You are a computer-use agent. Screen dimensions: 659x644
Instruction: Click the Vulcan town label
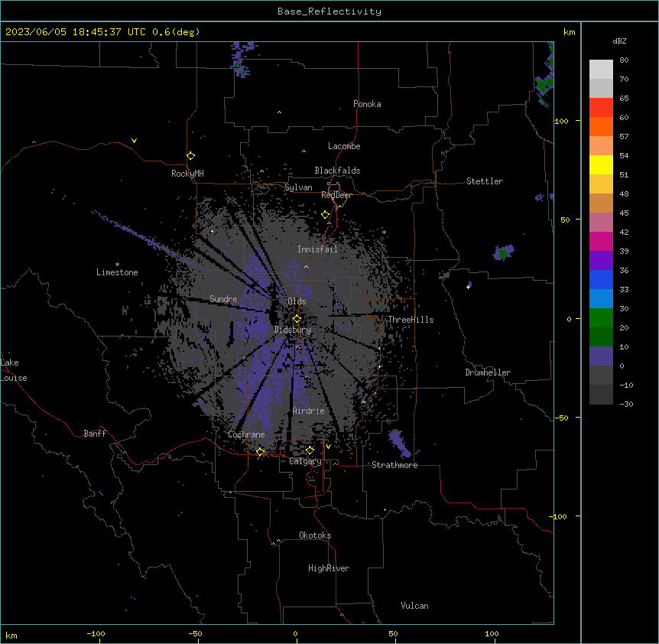pos(414,606)
